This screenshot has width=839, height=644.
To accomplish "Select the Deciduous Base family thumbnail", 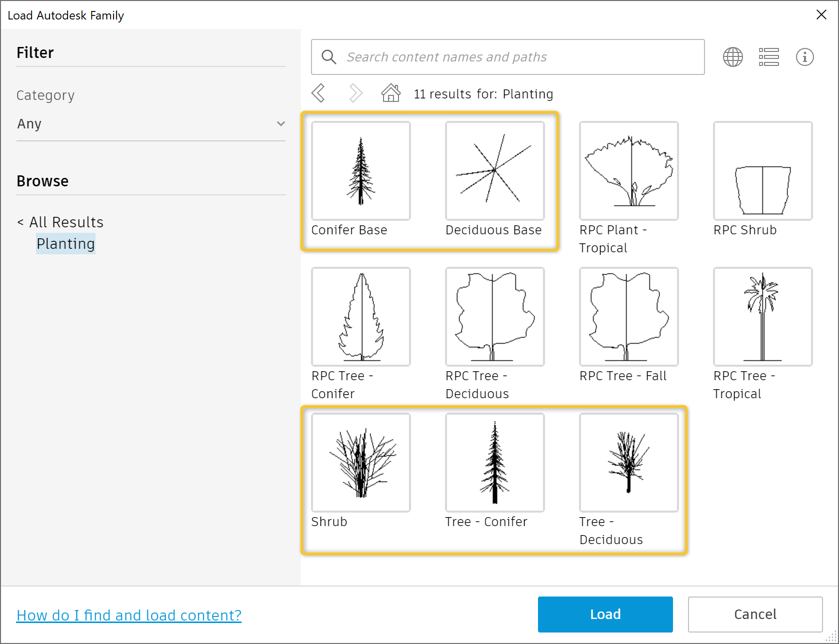I will pyautogui.click(x=494, y=170).
